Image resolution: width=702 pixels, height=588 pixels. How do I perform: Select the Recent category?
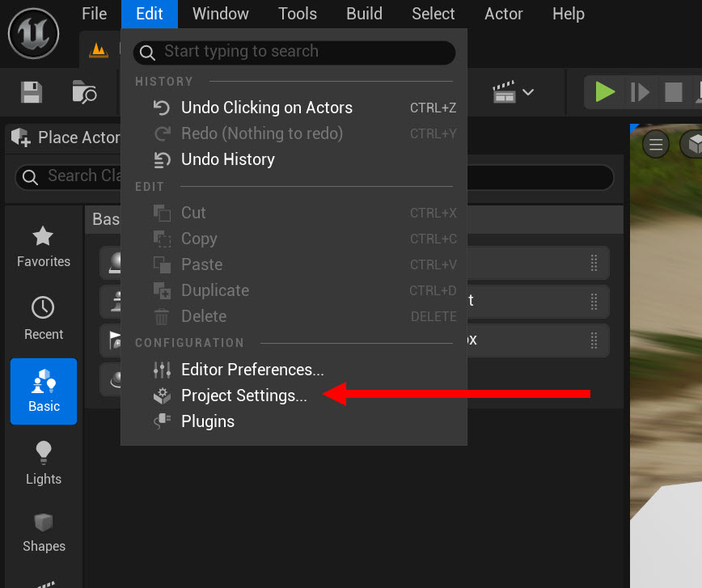pyautogui.click(x=44, y=319)
